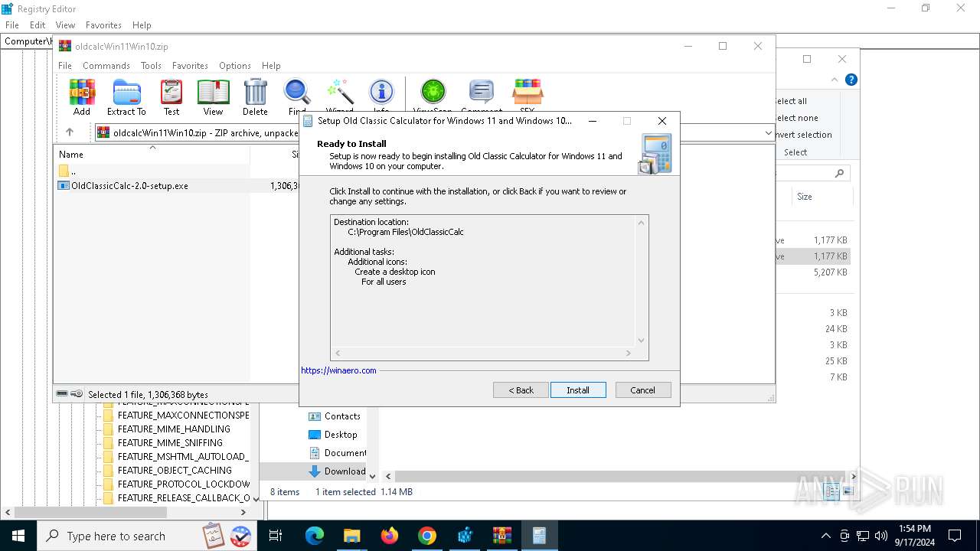Viewport: 980px width, 551px height.
Task: Click the Info icon in WinRAR toolbar
Action: tap(381, 97)
